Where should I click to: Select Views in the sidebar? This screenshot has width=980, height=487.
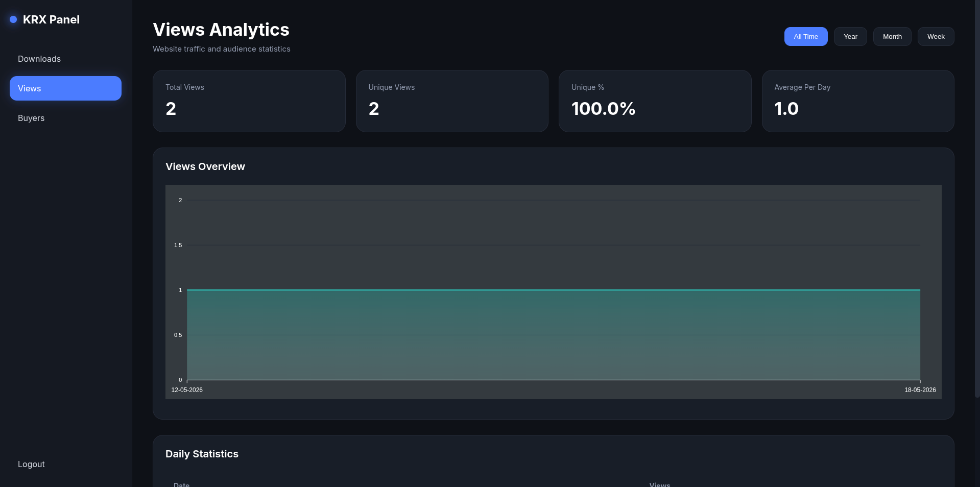click(x=65, y=88)
